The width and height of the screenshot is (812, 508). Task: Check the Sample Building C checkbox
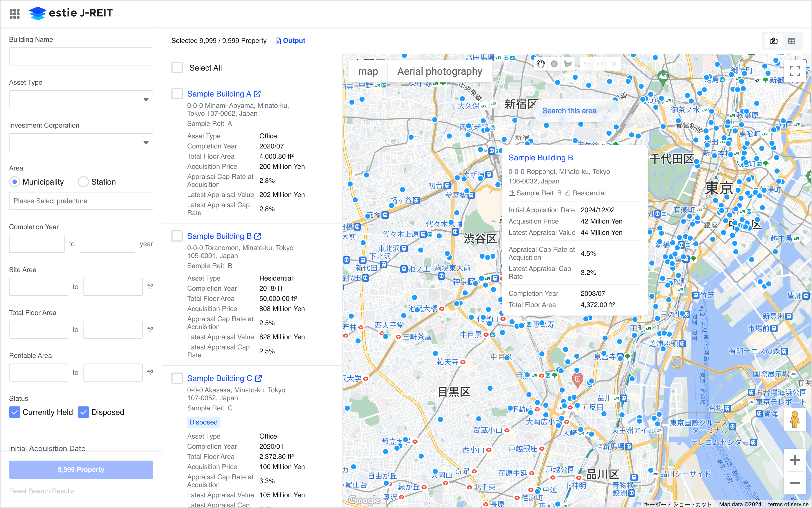click(x=177, y=378)
